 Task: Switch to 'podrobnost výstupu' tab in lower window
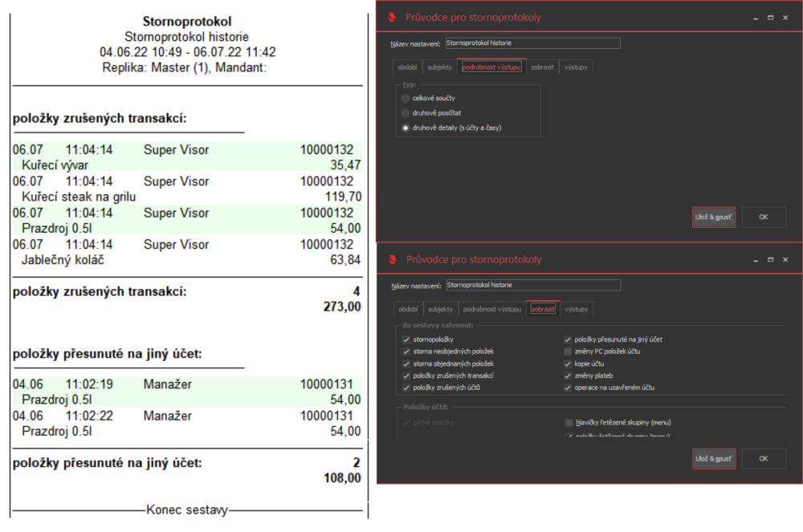491,309
